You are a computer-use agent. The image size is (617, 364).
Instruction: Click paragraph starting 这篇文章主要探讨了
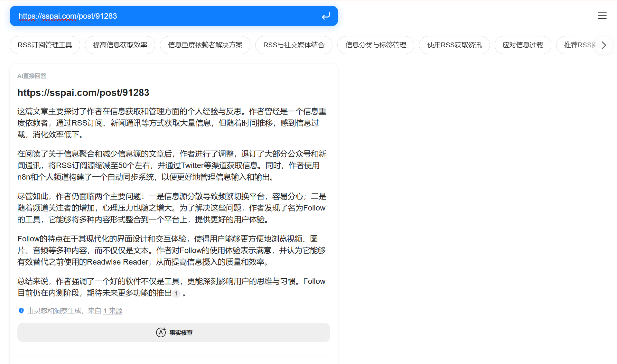click(172, 123)
